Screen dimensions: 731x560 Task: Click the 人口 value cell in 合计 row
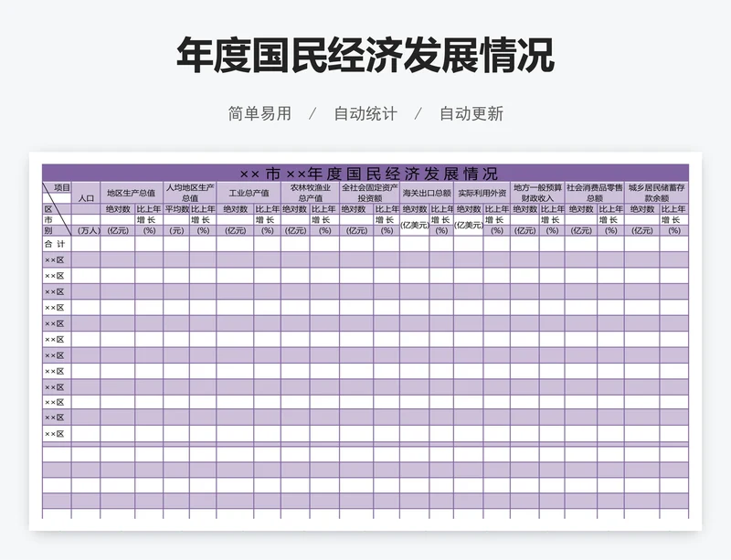pyautogui.click(x=86, y=244)
